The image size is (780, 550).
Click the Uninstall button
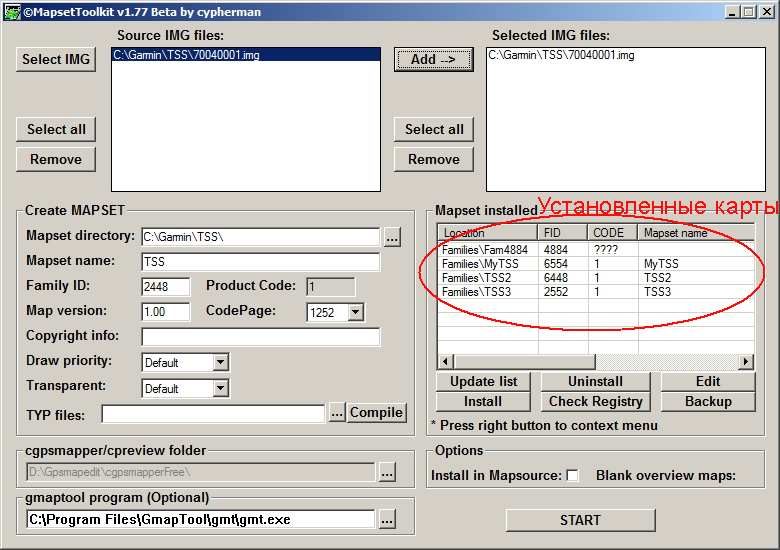[595, 381]
